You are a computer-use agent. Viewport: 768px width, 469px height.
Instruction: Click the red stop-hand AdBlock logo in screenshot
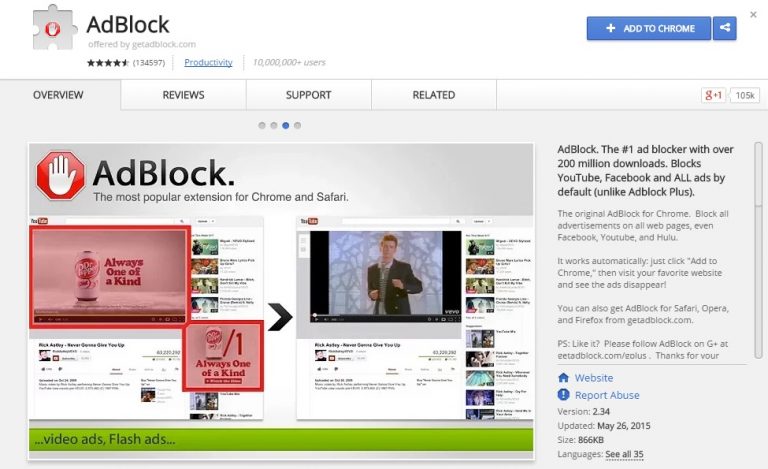(60, 175)
